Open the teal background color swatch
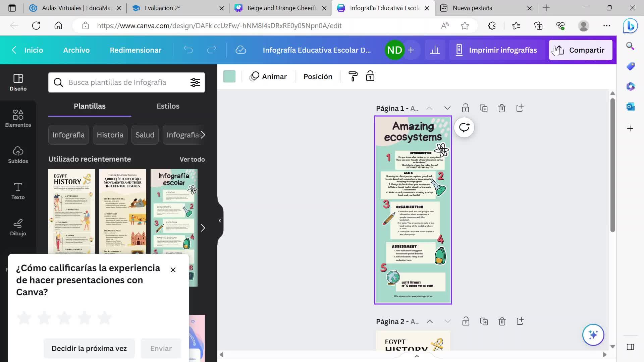Screen dimensions: 644x362 pos(229,76)
